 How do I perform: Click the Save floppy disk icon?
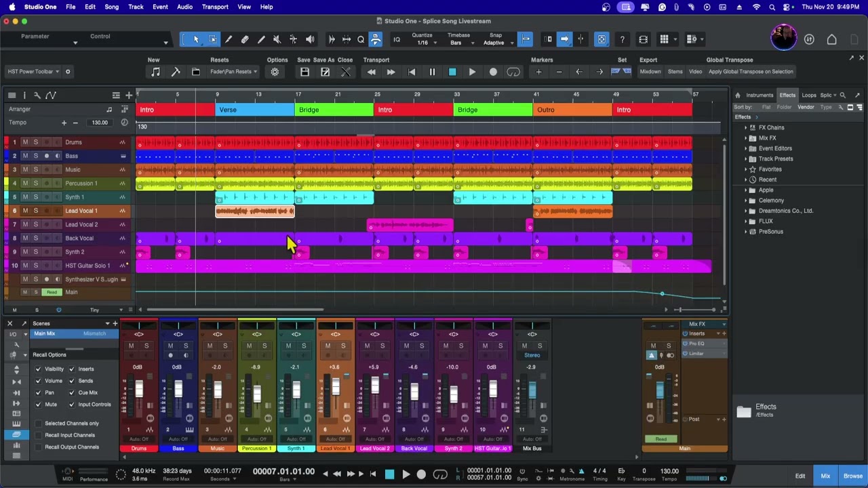point(304,72)
